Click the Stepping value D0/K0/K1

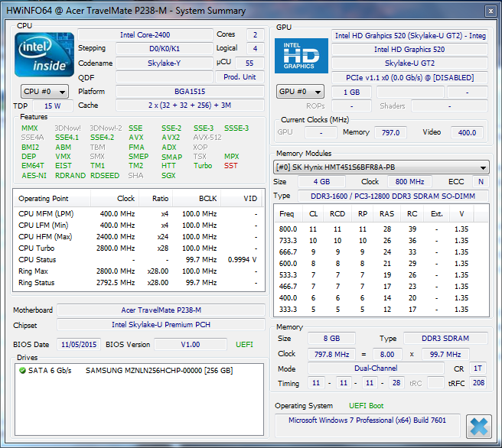(165, 49)
